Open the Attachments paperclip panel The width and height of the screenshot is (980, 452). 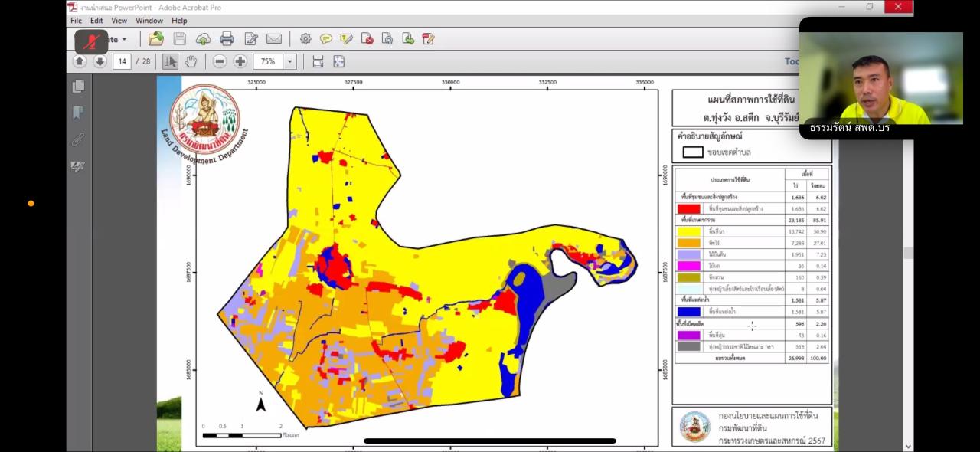point(78,139)
